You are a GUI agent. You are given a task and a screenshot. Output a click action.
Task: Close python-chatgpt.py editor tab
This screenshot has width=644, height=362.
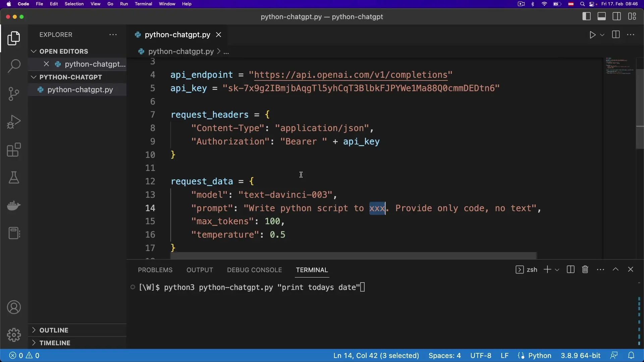(x=218, y=35)
